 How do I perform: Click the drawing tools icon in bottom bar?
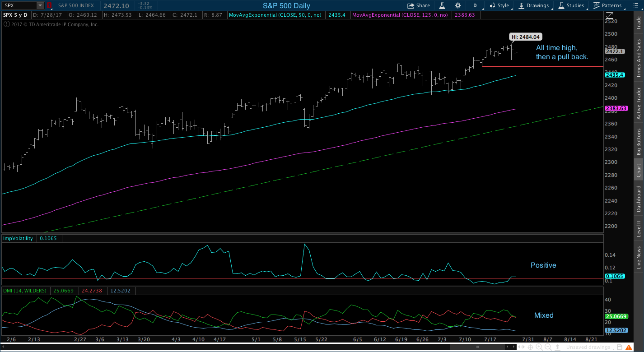coord(557,347)
